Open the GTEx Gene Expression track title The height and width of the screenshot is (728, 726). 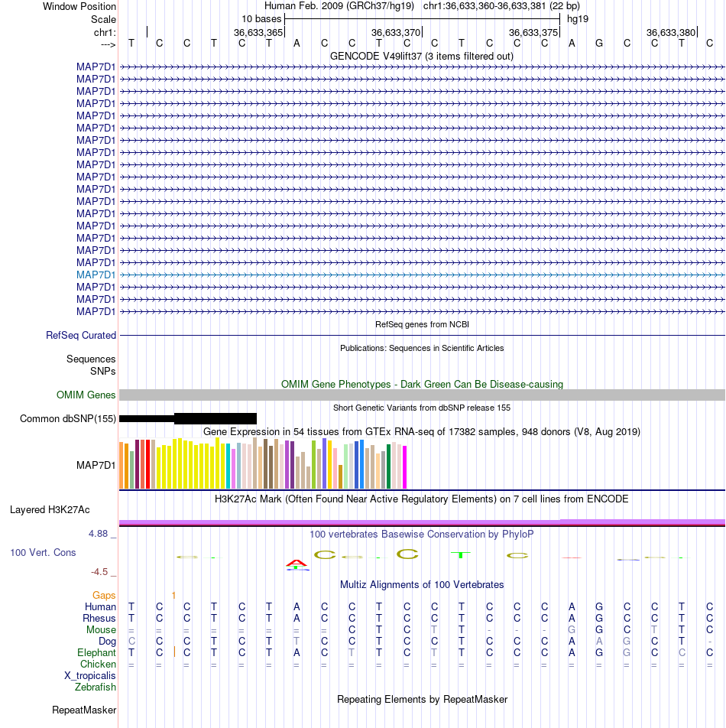(422, 432)
